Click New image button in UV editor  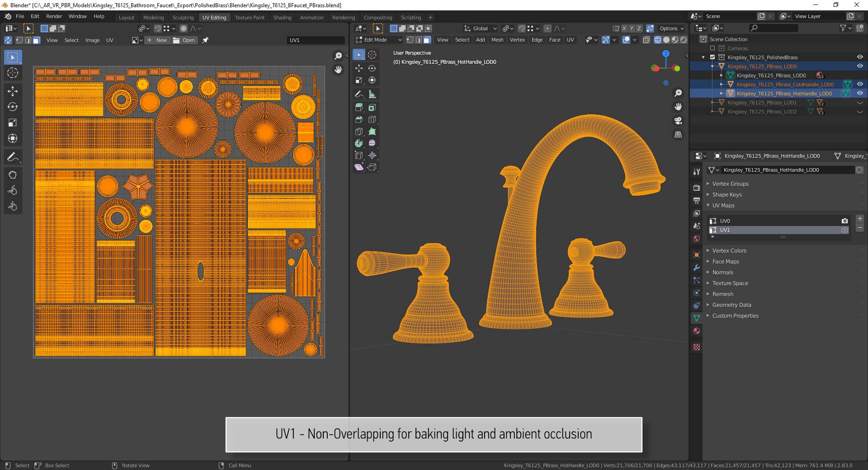coord(157,40)
